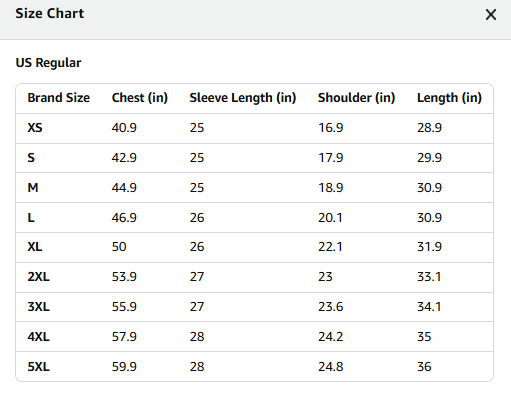Click the 50 chest value for XL
Screen dimensions: 511x402
coord(119,247)
